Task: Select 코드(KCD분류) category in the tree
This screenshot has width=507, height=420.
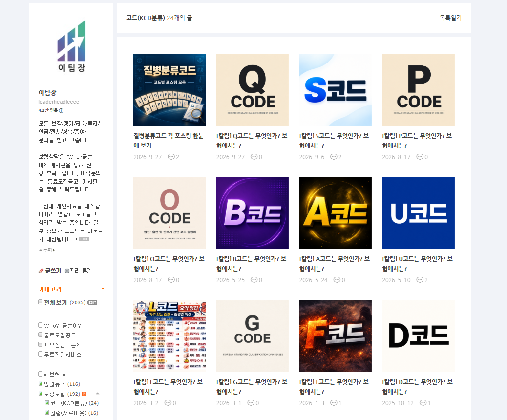Action: pyautogui.click(x=68, y=403)
